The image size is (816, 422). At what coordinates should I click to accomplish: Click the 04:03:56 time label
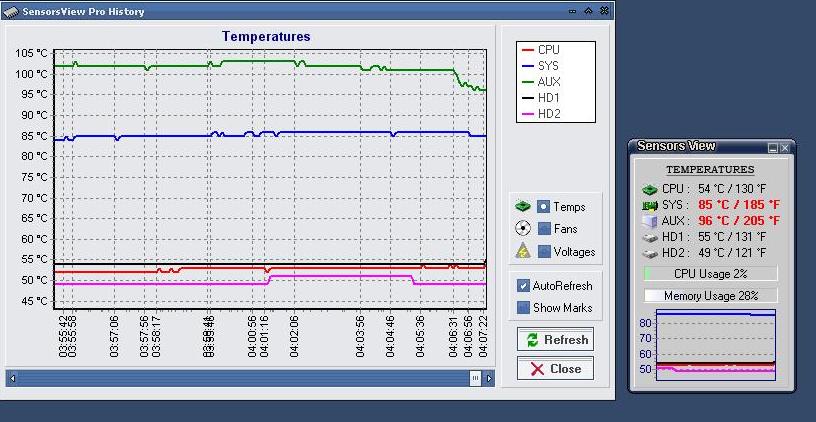pos(360,336)
